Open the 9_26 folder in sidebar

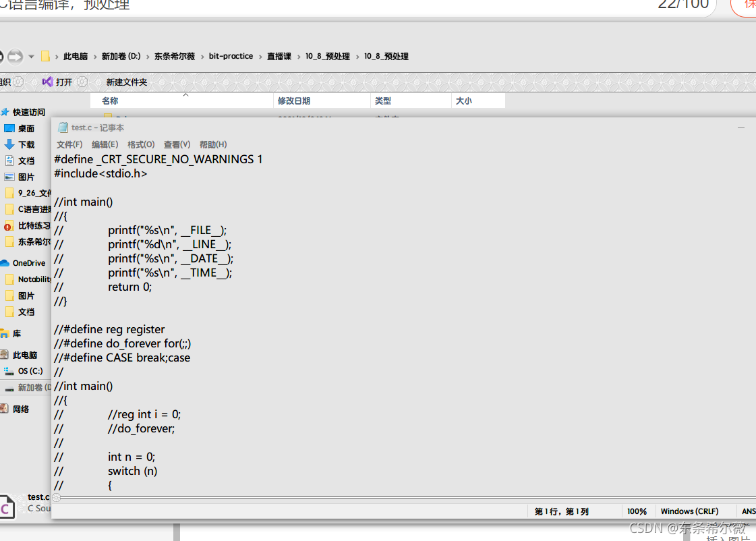28,194
